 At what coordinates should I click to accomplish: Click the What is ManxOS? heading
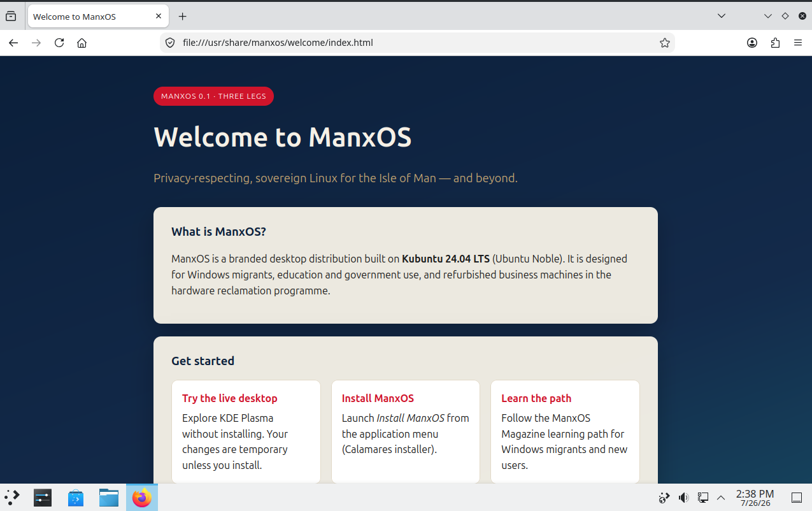(218, 231)
